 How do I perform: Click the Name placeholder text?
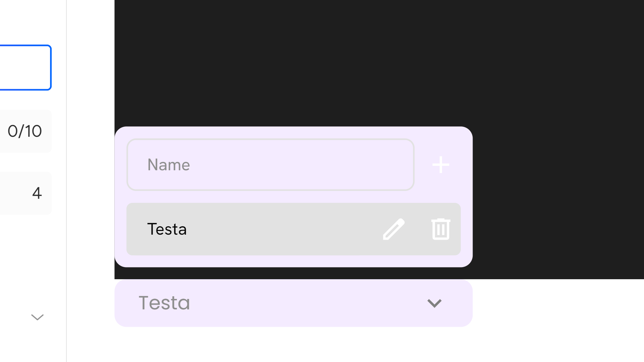[x=169, y=165]
